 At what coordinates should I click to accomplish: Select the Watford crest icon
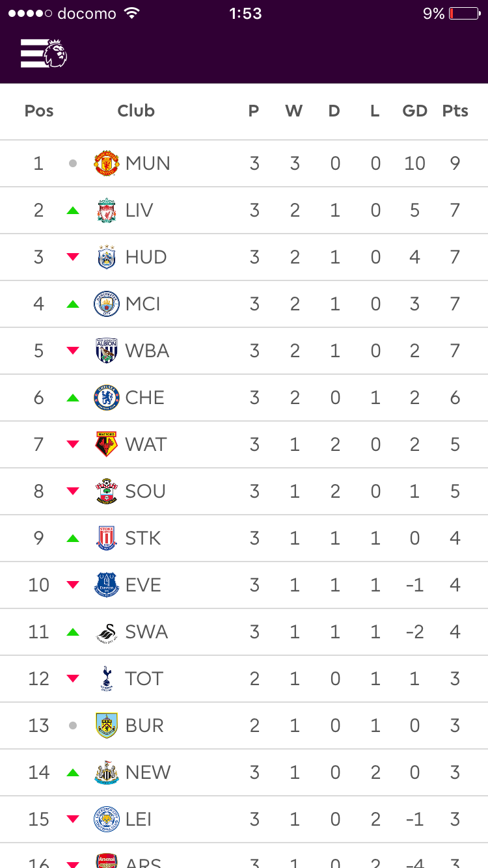coord(107,444)
